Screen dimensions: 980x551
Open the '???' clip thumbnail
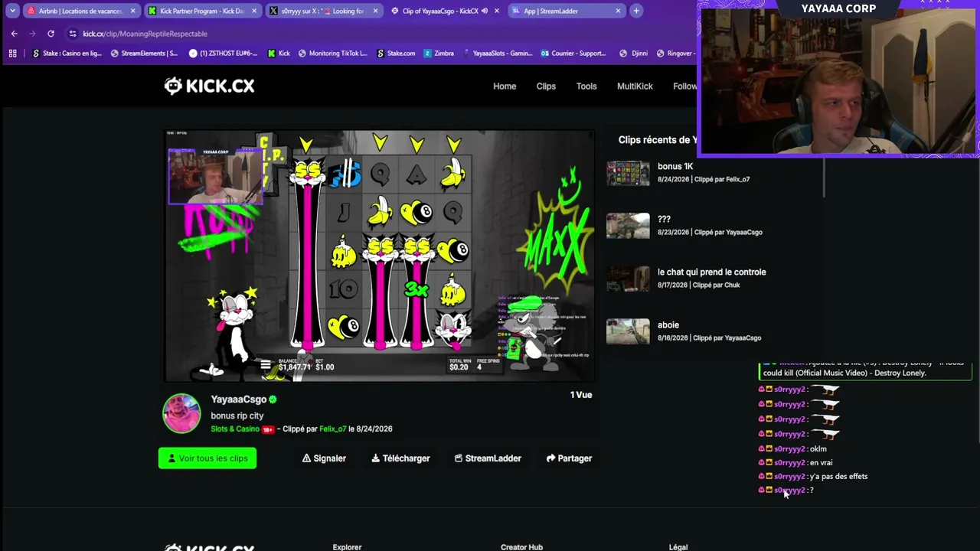point(628,226)
